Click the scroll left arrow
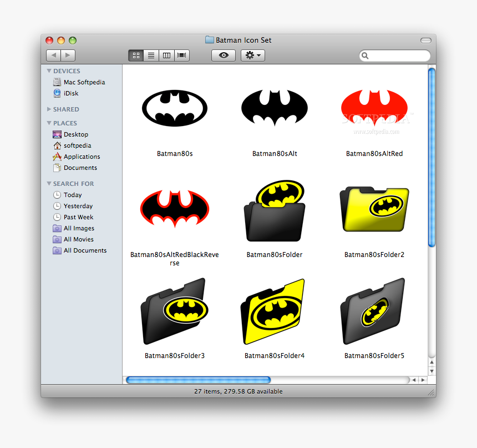 (414, 380)
